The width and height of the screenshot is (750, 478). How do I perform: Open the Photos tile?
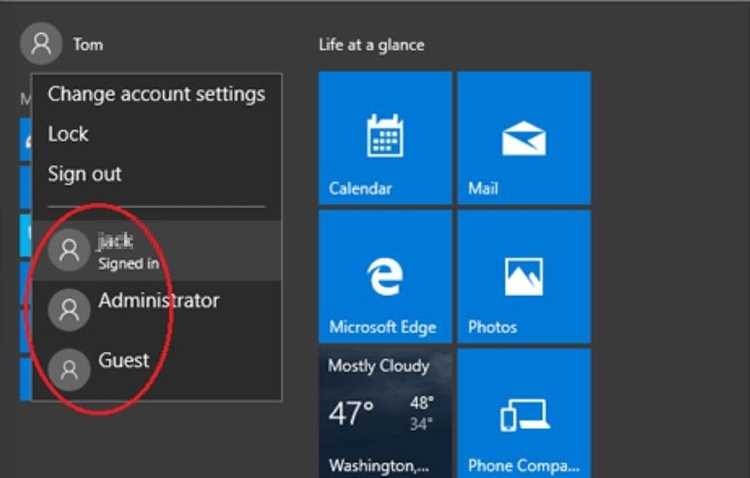pyautogui.click(x=524, y=277)
